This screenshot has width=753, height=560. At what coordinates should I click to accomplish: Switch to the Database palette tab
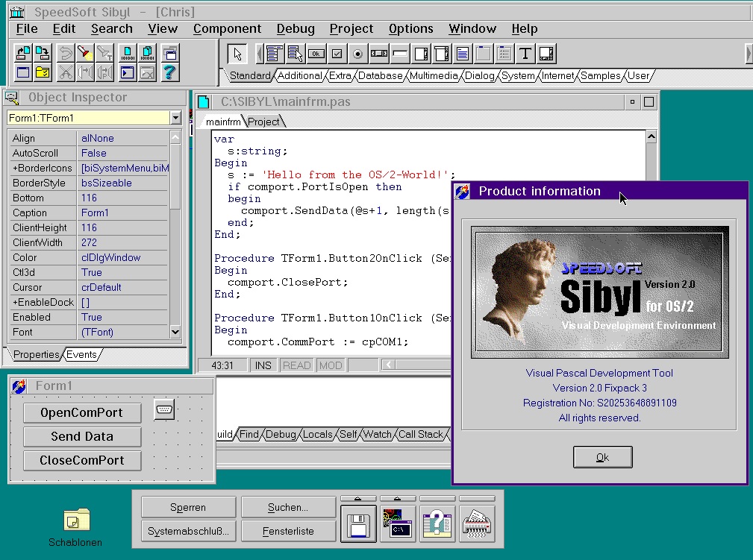(381, 76)
